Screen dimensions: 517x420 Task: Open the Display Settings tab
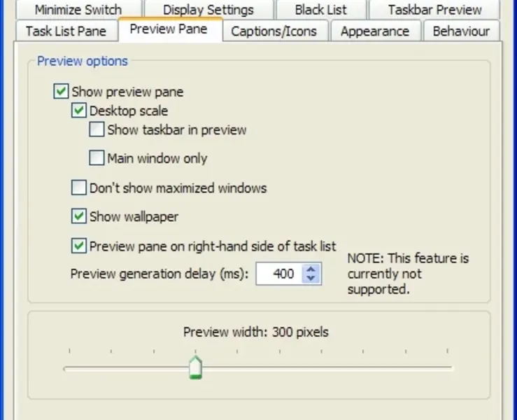(x=208, y=10)
